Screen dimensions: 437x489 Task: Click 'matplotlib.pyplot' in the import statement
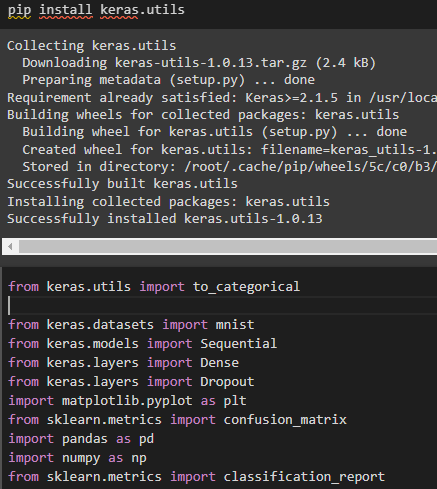[127, 401]
